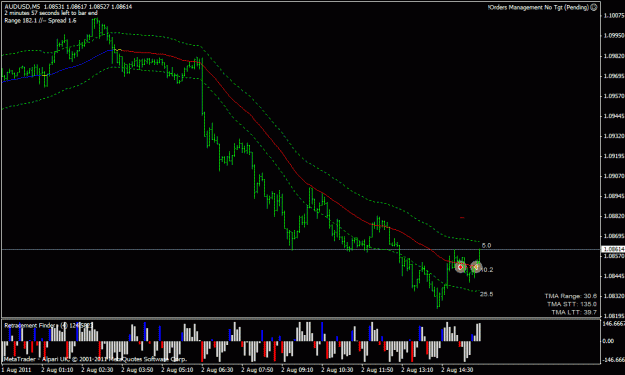Click the 1.08945 price axis label
The height and width of the screenshot is (375, 625).
coord(614,196)
